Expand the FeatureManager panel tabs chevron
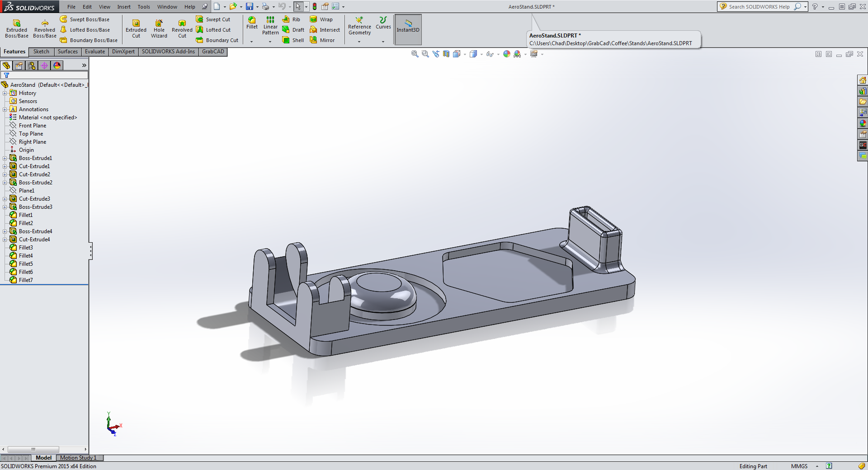 click(84, 66)
